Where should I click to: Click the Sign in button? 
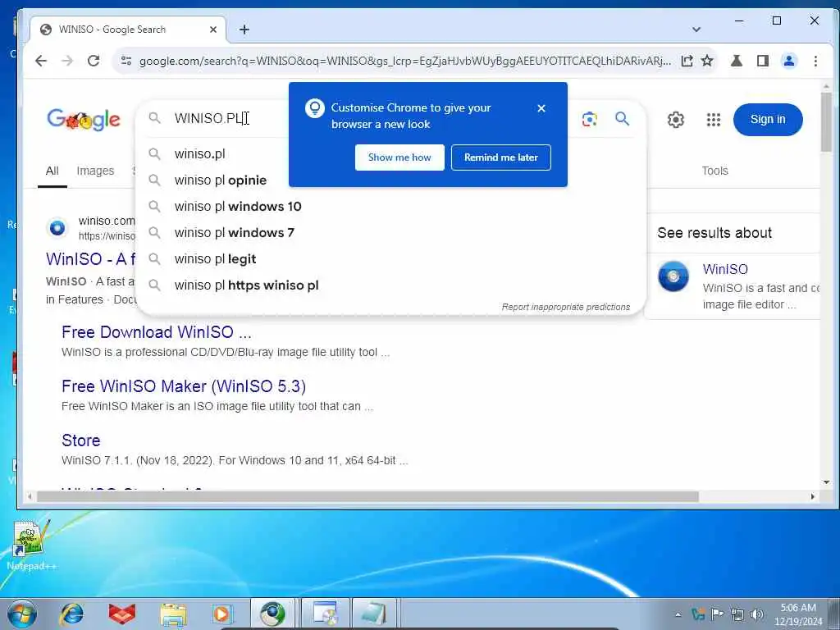tap(768, 120)
